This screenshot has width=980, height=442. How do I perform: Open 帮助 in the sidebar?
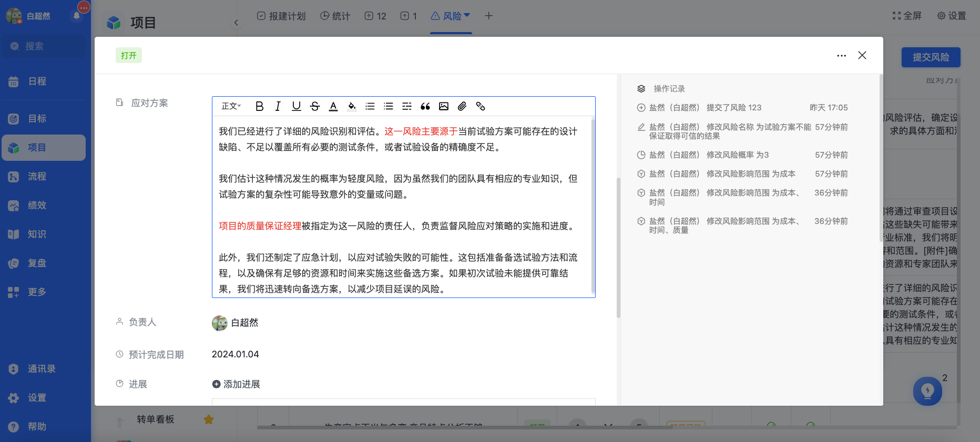pyautogui.click(x=44, y=427)
